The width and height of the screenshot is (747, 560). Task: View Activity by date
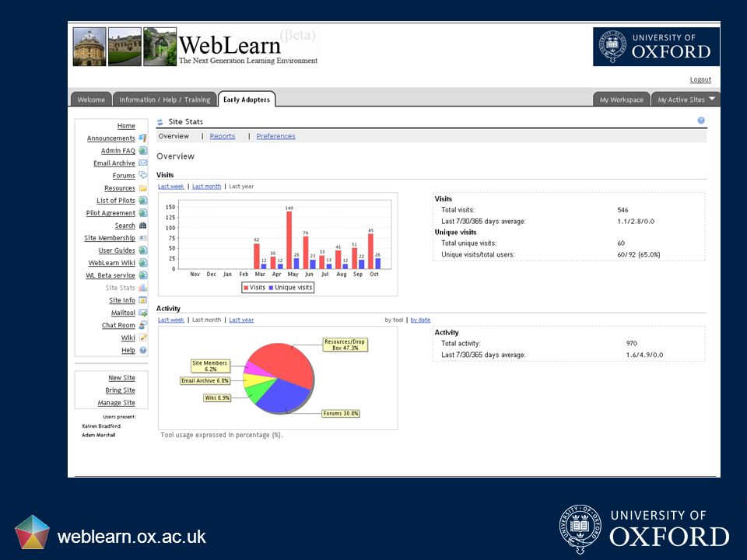click(x=420, y=320)
